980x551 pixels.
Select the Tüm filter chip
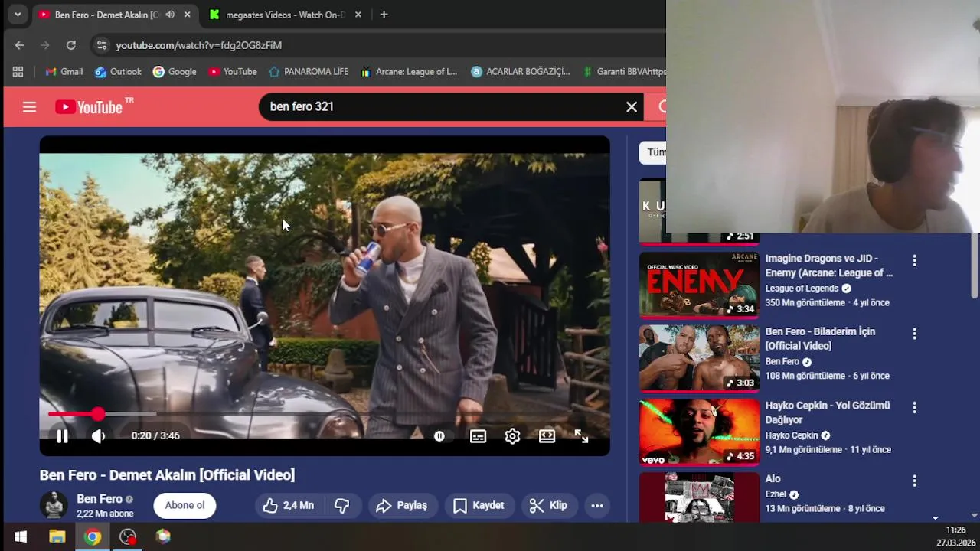(x=652, y=152)
